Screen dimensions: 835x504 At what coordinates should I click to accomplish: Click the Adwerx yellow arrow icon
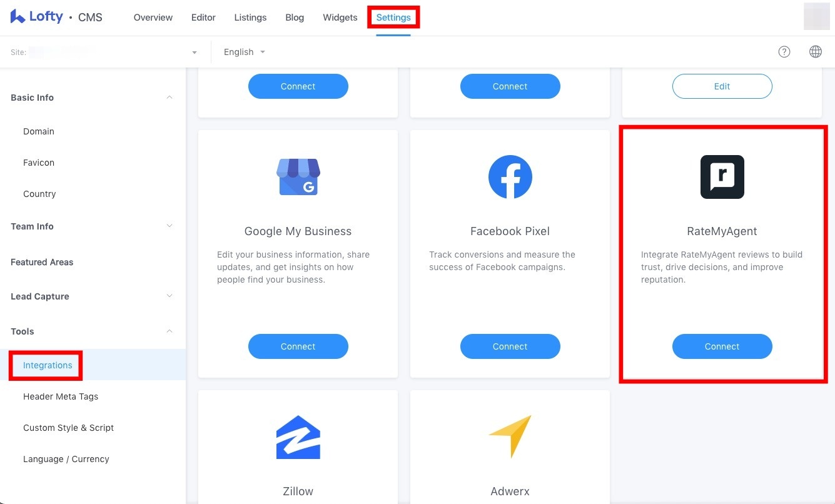(510, 436)
